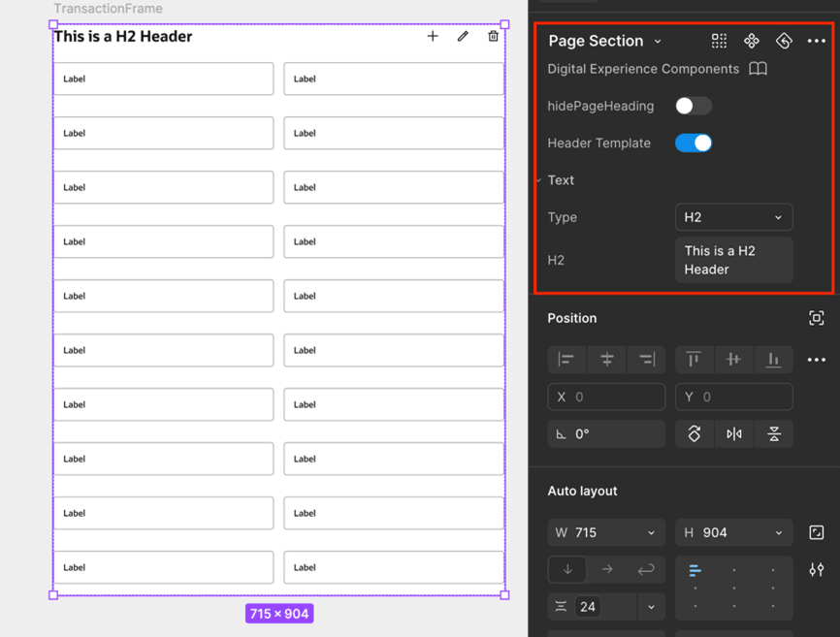Click the trash delete icon in header

pyautogui.click(x=493, y=36)
